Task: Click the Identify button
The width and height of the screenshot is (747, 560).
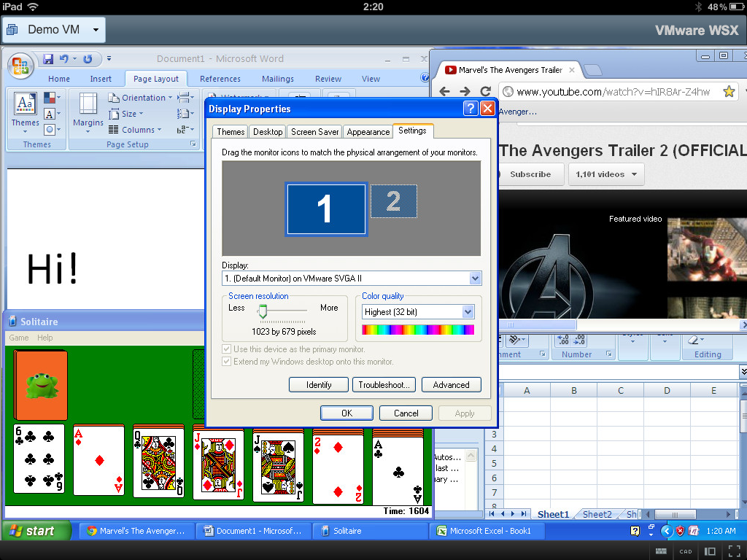Action: tap(319, 385)
